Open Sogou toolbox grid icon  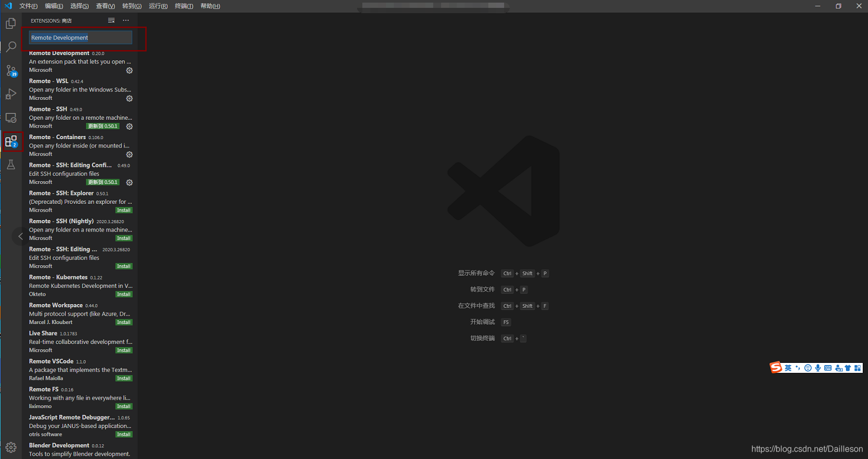pos(857,368)
